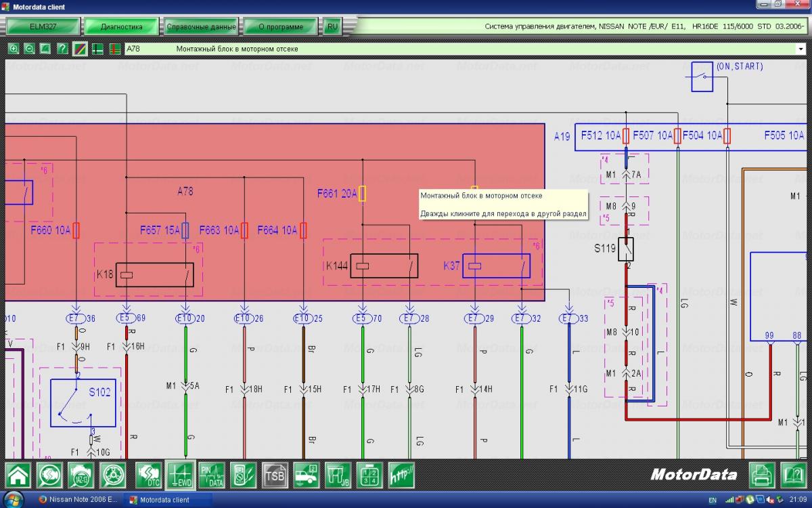This screenshot has height=508, width=812.
Task: Open the J/B fuse box icon
Action: pos(338,475)
